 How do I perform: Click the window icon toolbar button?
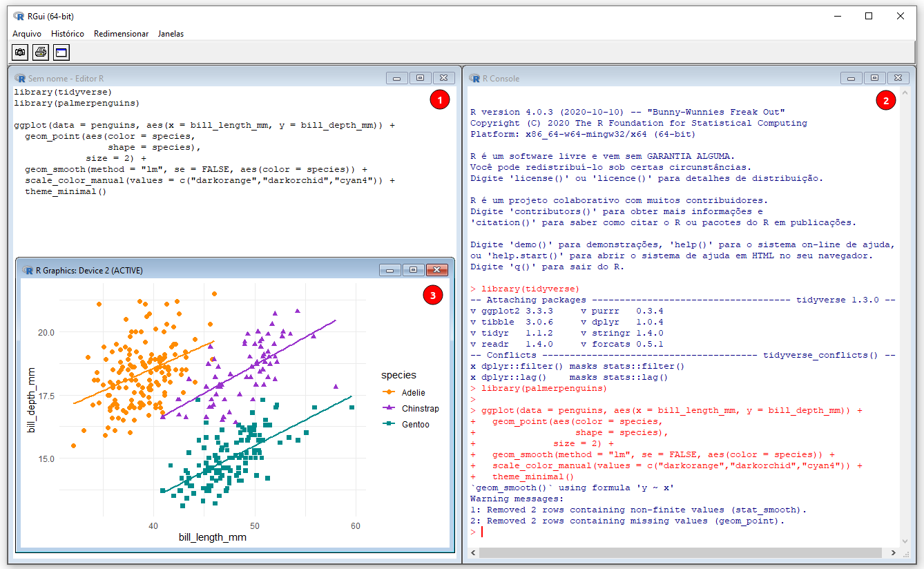61,52
